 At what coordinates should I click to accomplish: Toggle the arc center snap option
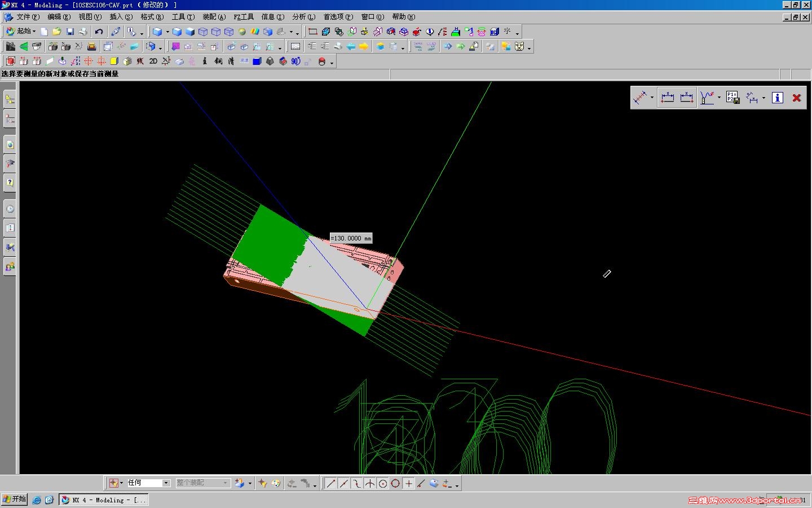click(x=382, y=483)
